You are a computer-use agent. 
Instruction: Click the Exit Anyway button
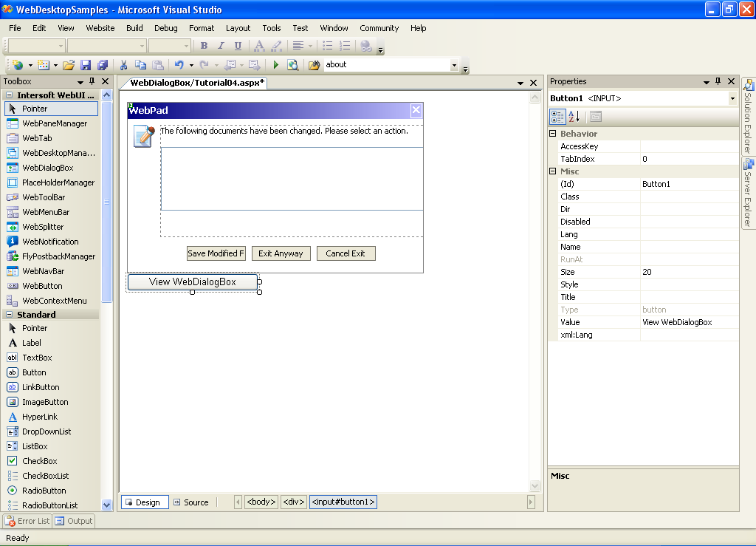point(281,253)
